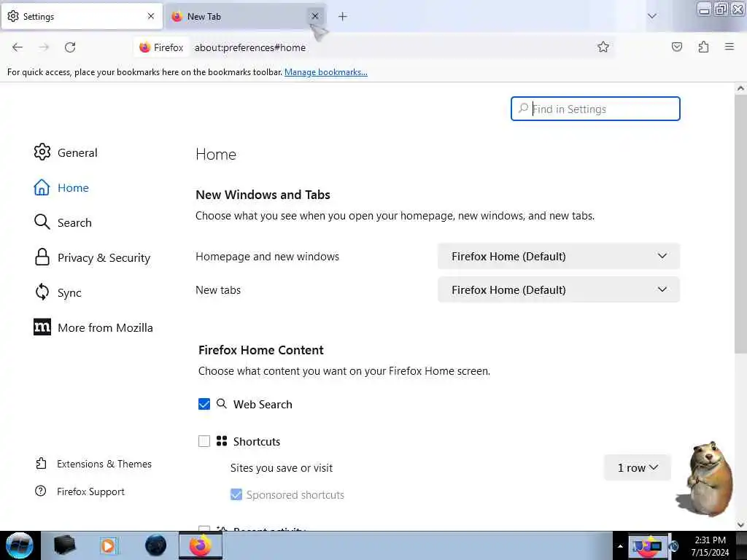Image resolution: width=747 pixels, height=560 pixels.
Task: Click the scrollbar down arrow
Action: 740,525
